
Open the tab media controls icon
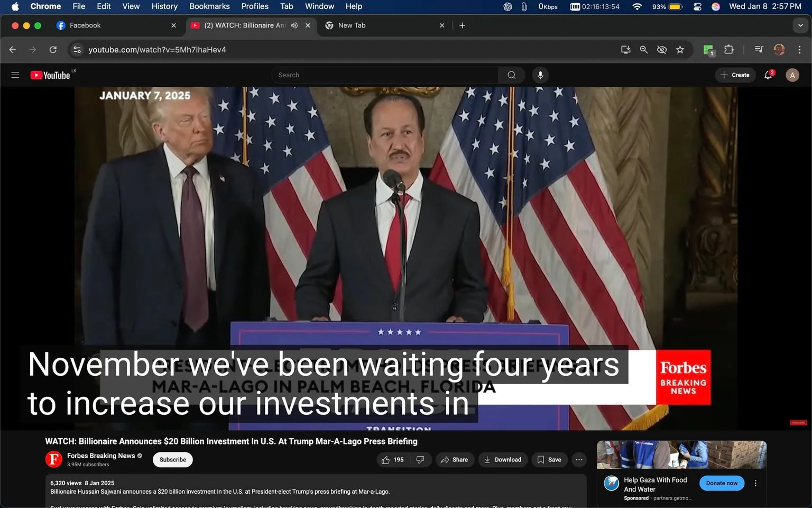click(758, 49)
